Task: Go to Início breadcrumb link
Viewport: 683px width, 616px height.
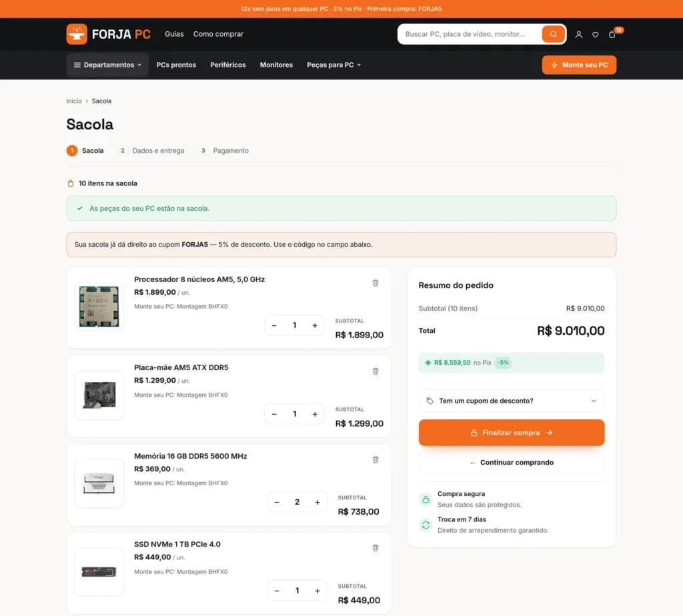Action: (x=74, y=101)
